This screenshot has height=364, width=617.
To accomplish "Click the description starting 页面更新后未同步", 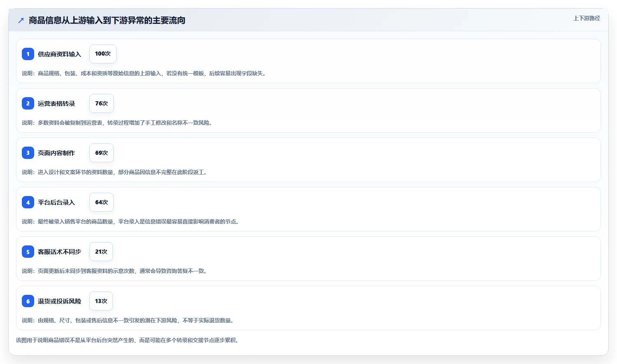I will (115, 271).
